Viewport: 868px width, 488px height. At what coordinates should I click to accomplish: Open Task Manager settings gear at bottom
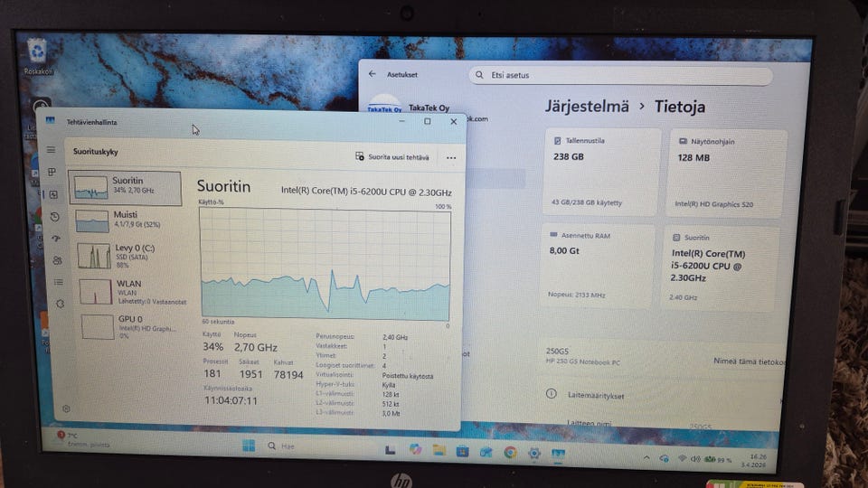(66, 408)
